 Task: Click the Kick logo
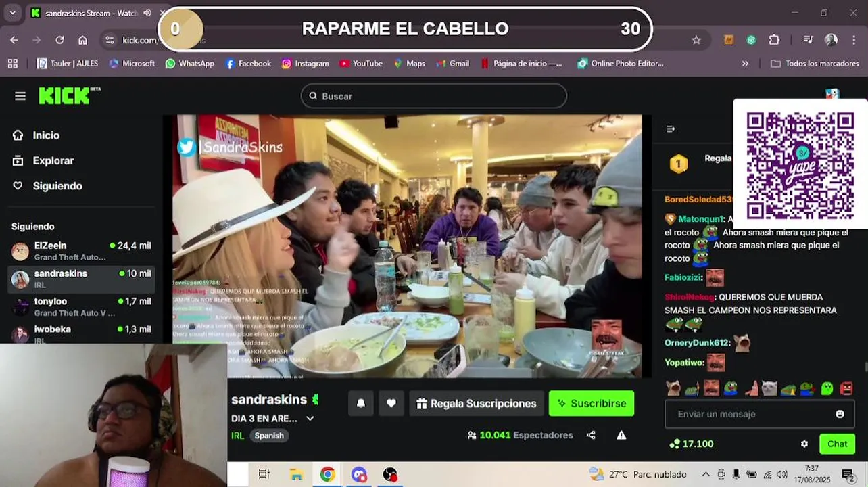(x=68, y=95)
